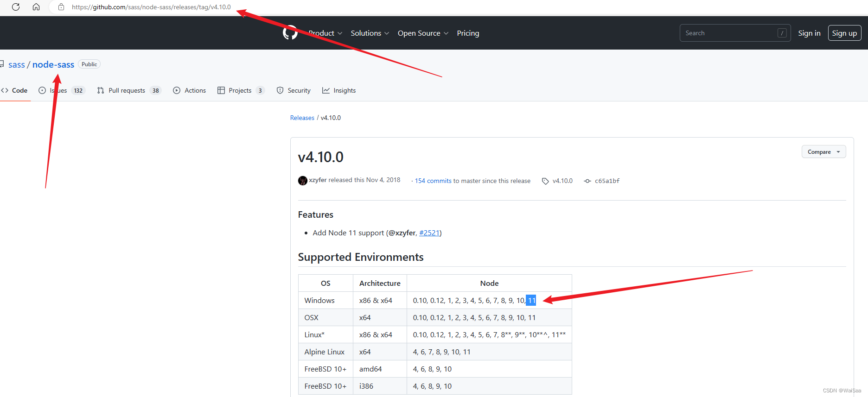Click the Projects count badge 3
This screenshot has height=397, width=868.
260,90
